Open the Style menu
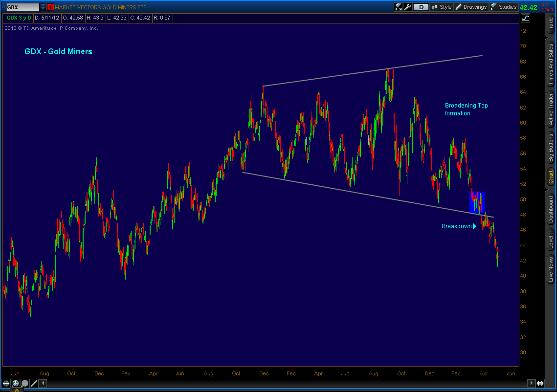 tap(442, 7)
